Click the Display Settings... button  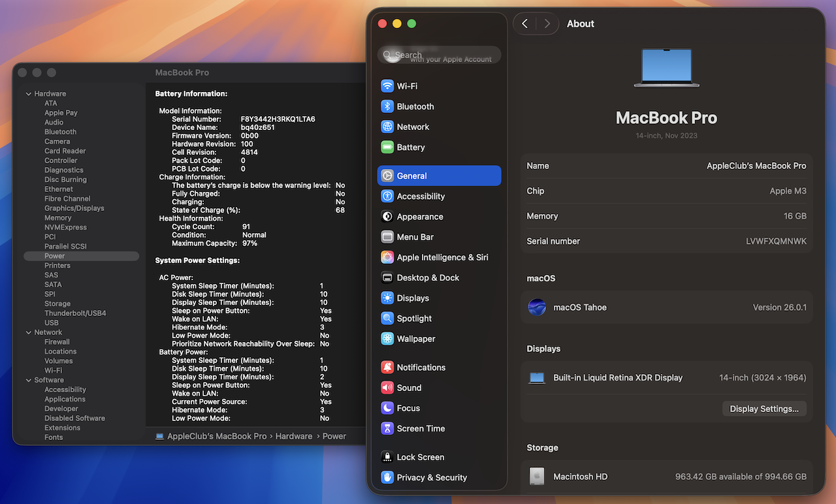[x=764, y=409]
